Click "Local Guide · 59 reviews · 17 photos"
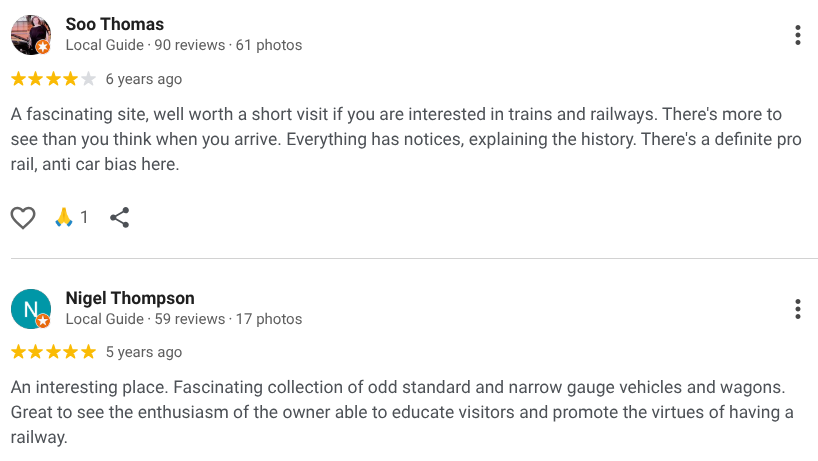The width and height of the screenshot is (818, 461). 184,319
